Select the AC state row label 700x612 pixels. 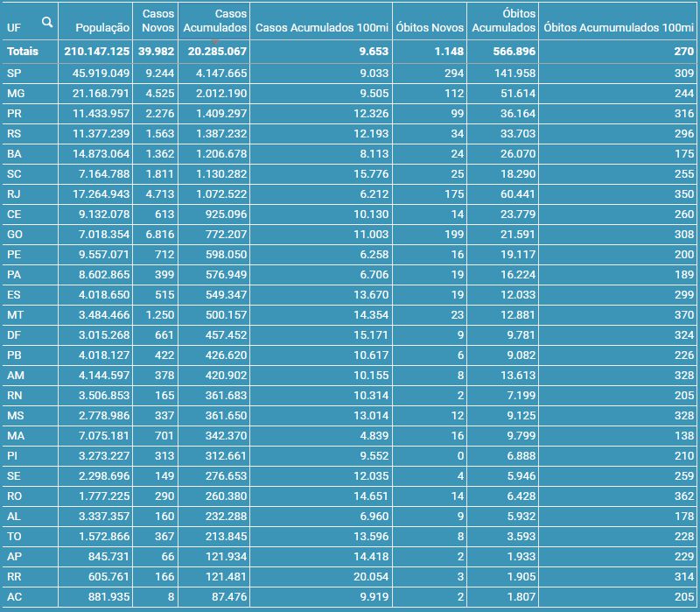[14, 596]
